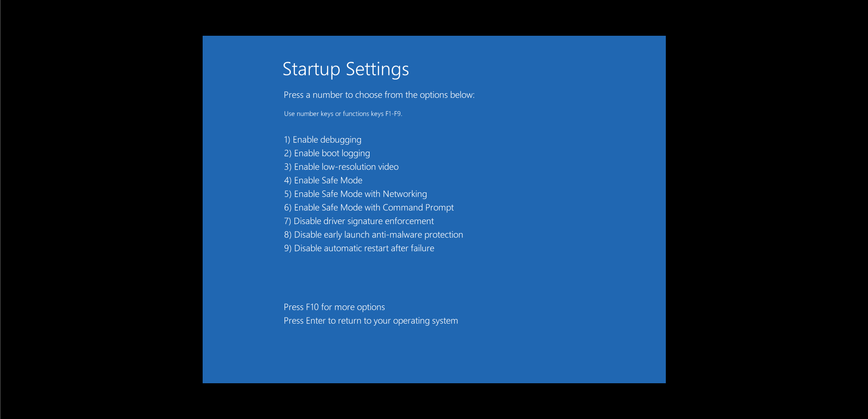This screenshot has width=868, height=419.
Task: Choose Enable boot logging option
Action: point(327,153)
